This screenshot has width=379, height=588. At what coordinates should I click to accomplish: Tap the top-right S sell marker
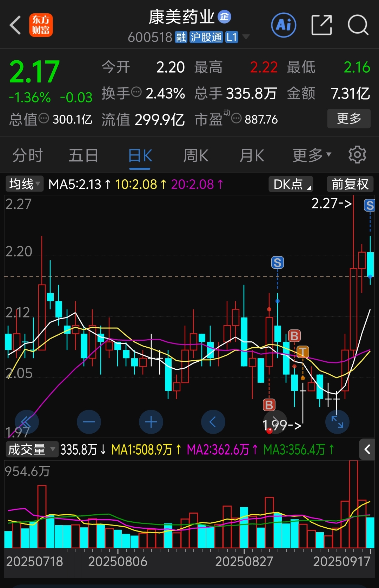click(369, 205)
